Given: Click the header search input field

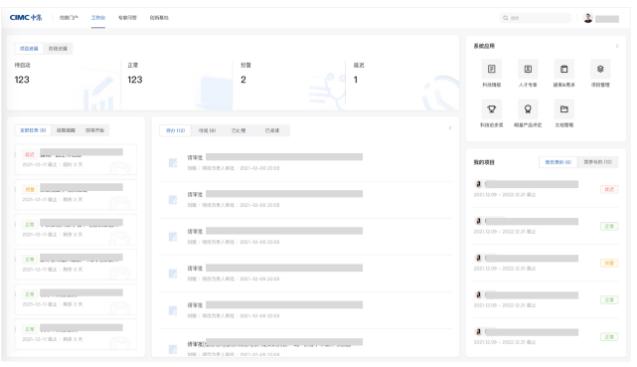Looking at the screenshot, I should [535, 18].
